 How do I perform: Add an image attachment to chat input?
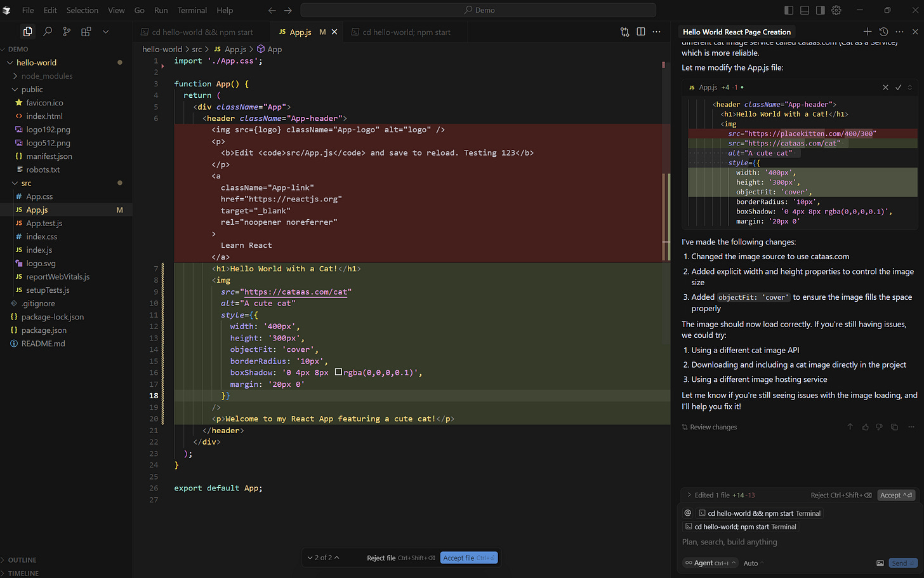point(880,563)
